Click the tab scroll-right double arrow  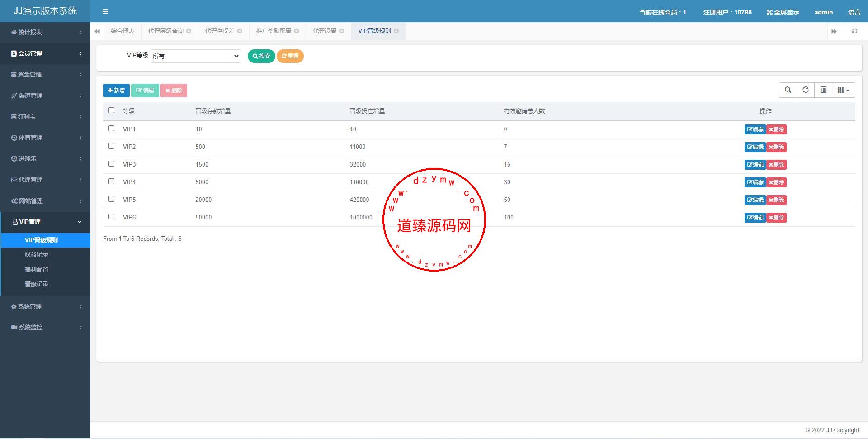pos(834,31)
